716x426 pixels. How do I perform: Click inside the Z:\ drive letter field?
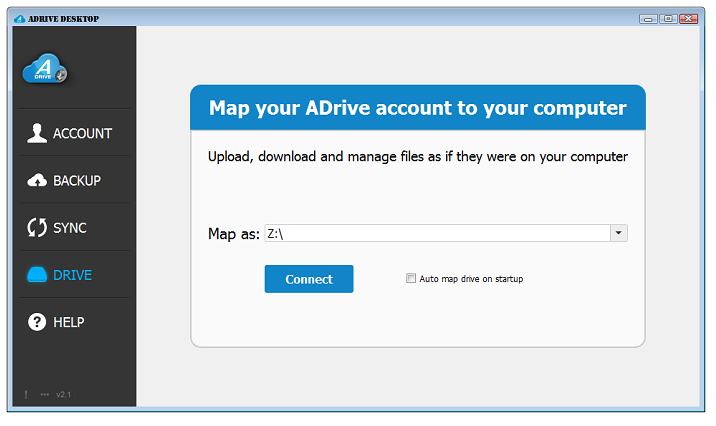437,233
